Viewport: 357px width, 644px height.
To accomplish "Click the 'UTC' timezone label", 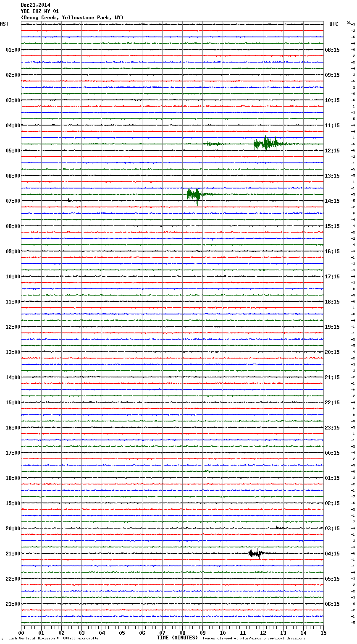I will [x=333, y=24].
